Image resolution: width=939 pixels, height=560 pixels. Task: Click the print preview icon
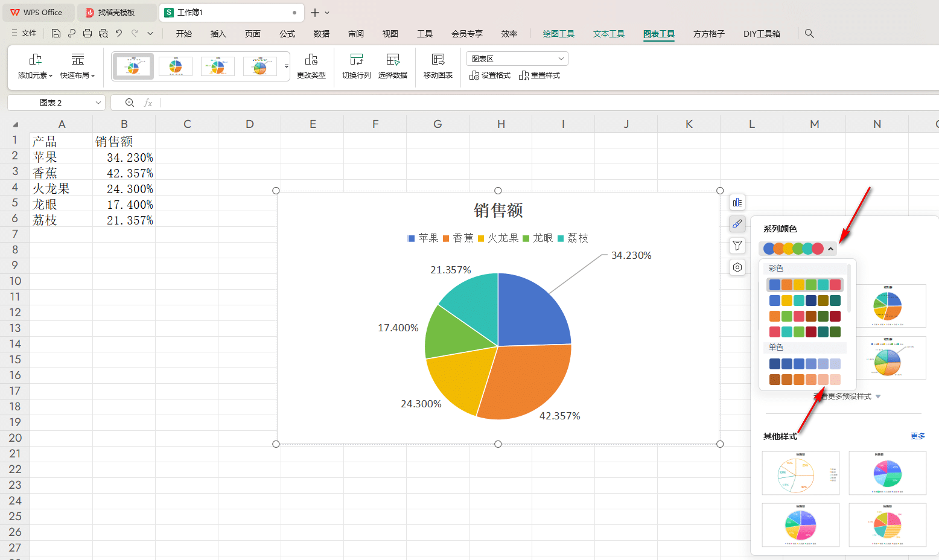[103, 33]
